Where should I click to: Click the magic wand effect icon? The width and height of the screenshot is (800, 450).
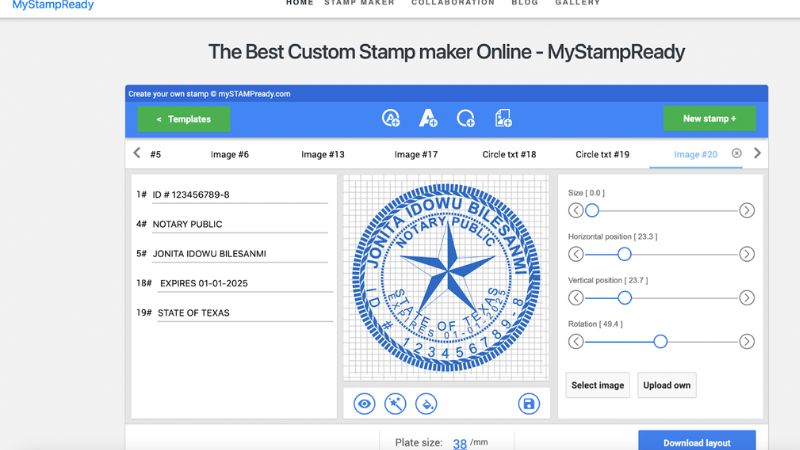[x=395, y=404]
